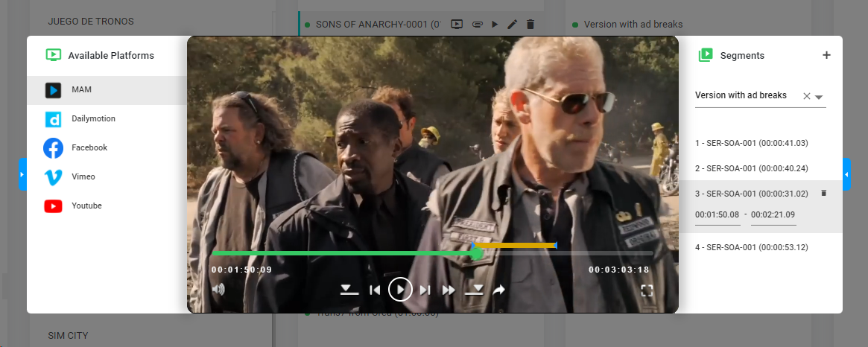868x347 pixels.
Task: Select segment 1 - SER-SOA-001
Action: pos(751,143)
